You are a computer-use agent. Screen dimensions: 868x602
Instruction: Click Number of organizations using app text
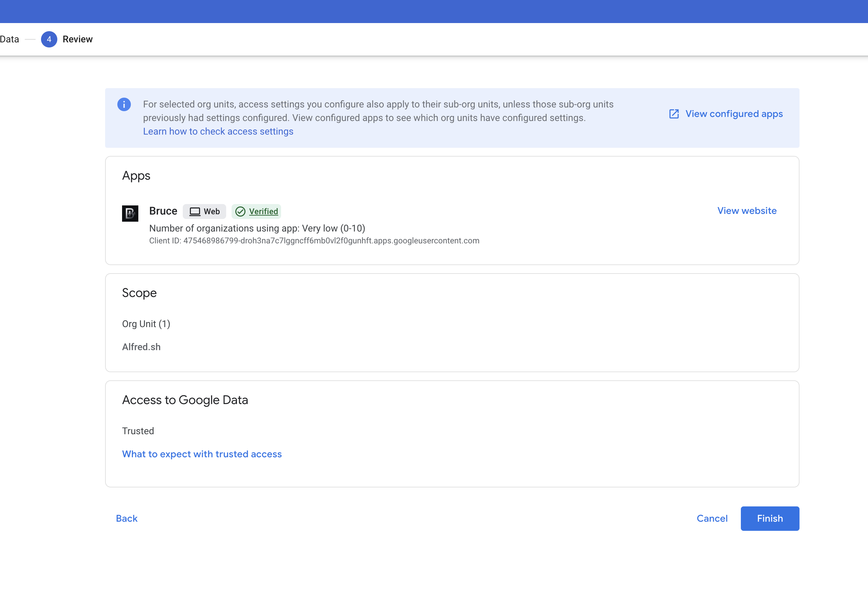[x=257, y=228]
